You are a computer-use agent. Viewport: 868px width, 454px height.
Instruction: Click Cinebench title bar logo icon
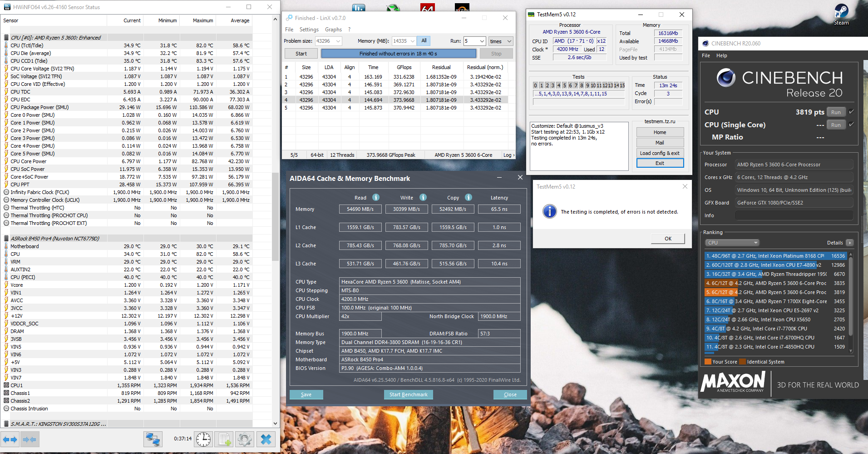(705, 44)
